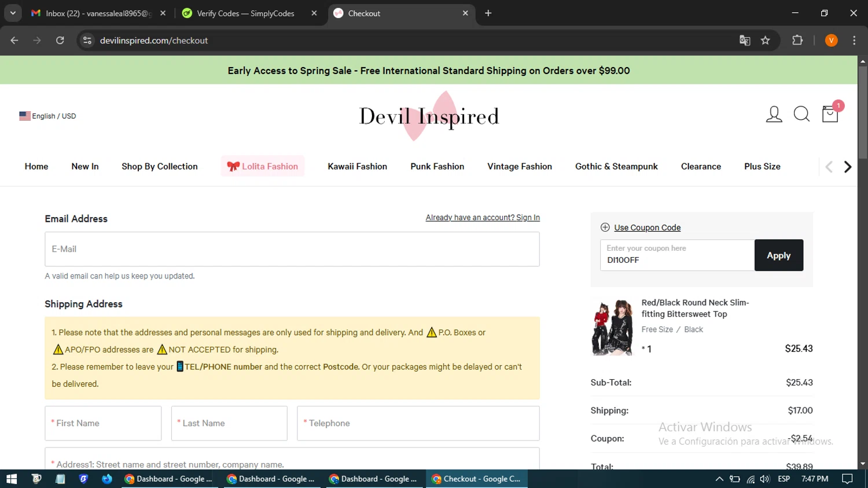Click the site information icon in address bar
Image resolution: width=868 pixels, height=488 pixels.
[87, 41]
